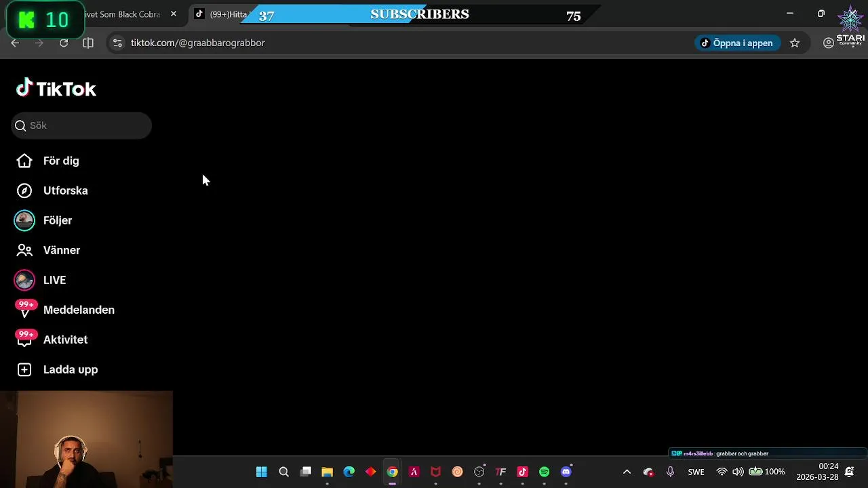This screenshot has width=868, height=488.
Task: Open the Utforska explore page
Action: 65,190
